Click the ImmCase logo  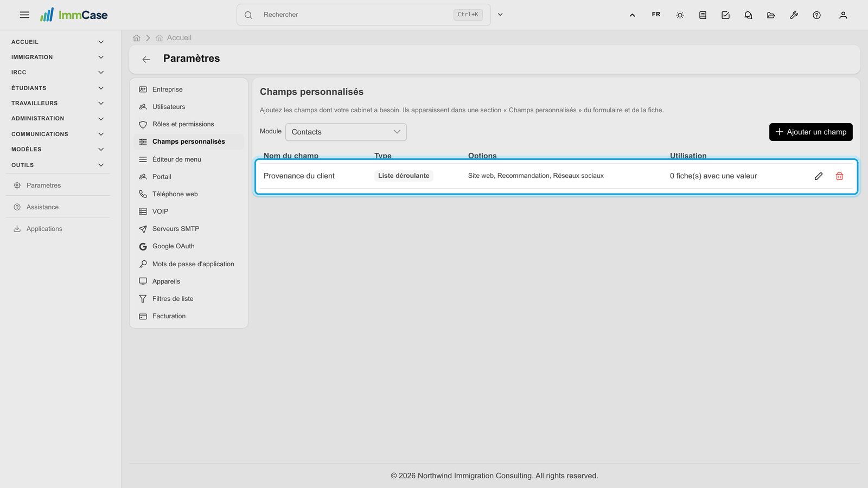point(74,15)
